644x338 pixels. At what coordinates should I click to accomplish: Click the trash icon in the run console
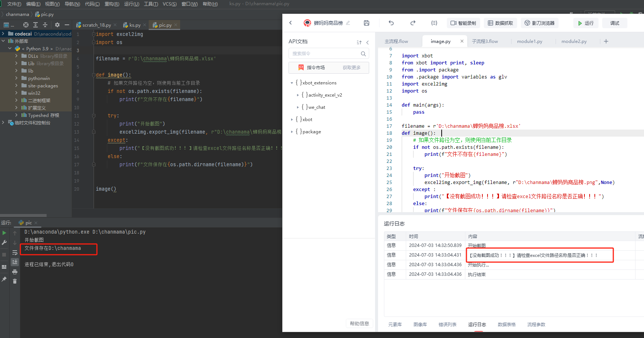[x=15, y=281]
